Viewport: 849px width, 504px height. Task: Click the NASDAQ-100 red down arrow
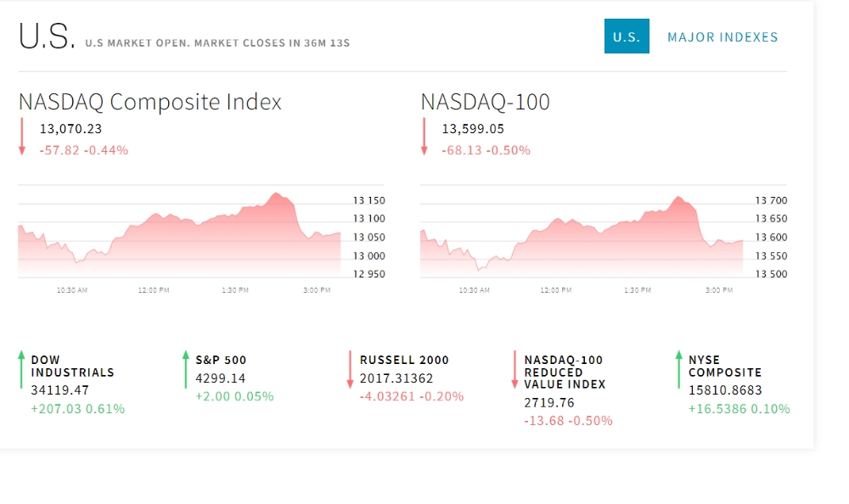pos(424,137)
